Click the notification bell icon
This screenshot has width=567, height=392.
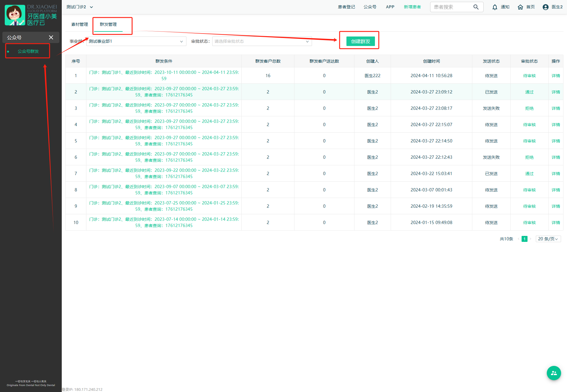[x=495, y=7]
